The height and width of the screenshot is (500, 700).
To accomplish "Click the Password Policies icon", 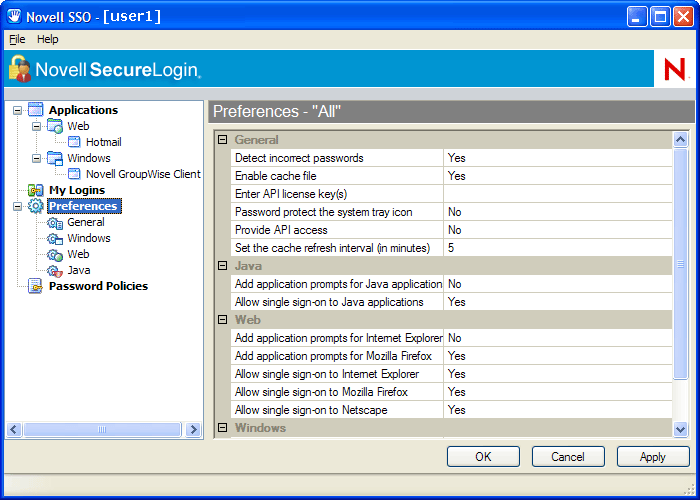I will (36, 286).
